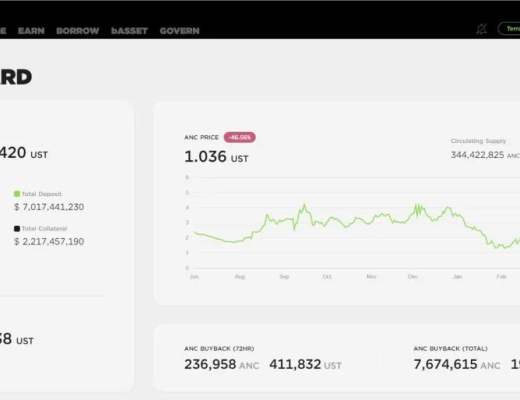
Task: Click the Dec label on chart axis
Action: click(413, 277)
